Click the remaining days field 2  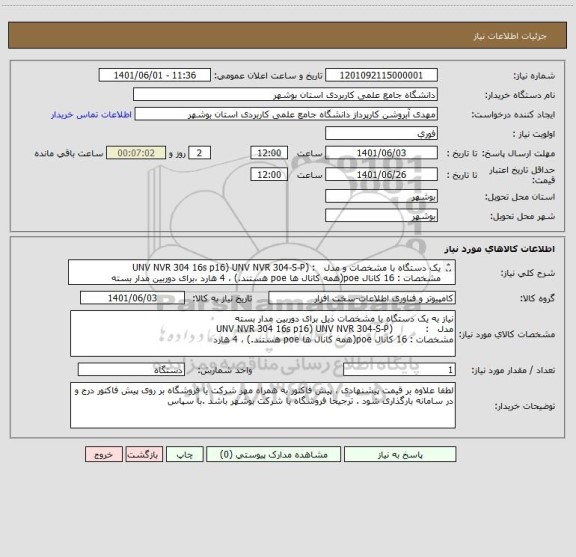pyautogui.click(x=199, y=153)
